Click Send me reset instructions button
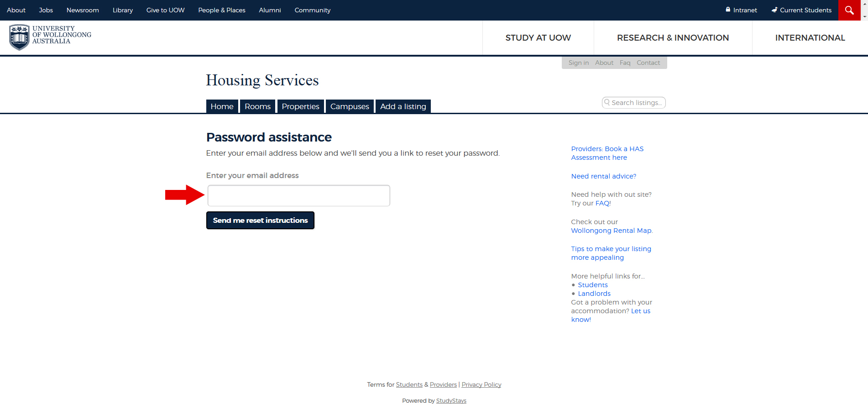Image resolution: width=868 pixels, height=410 pixels. point(260,221)
